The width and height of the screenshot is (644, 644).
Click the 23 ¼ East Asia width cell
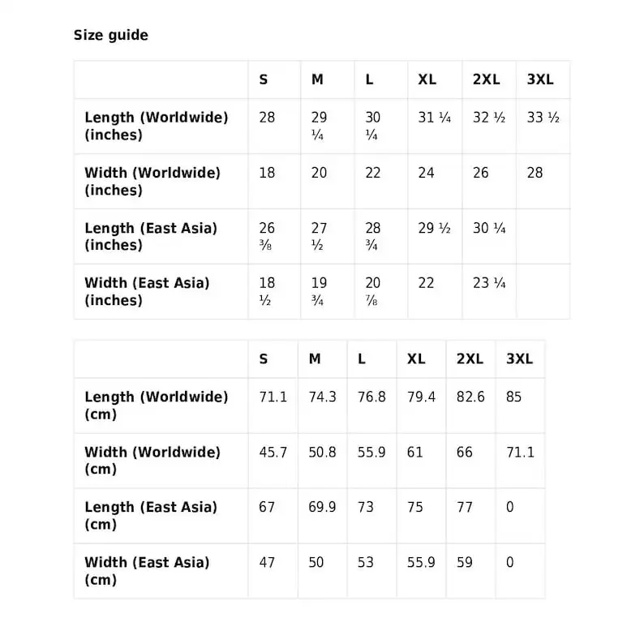(489, 283)
